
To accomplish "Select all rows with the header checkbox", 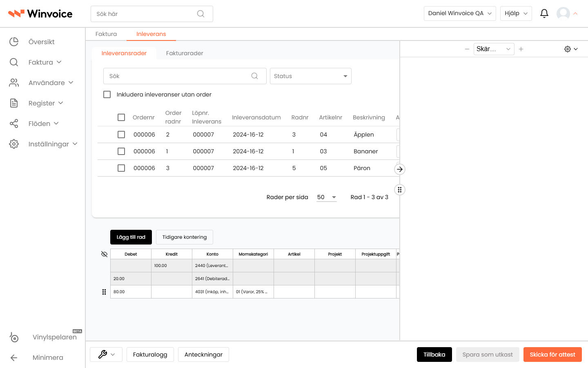I will coord(121,117).
